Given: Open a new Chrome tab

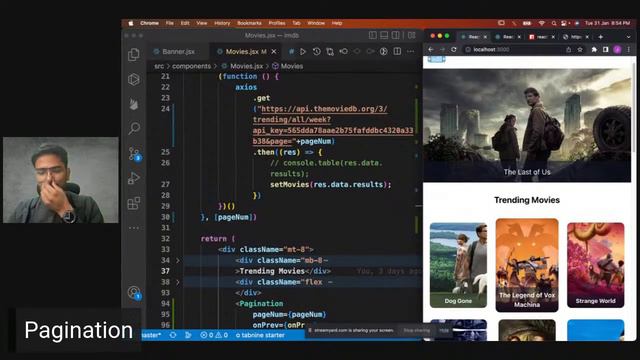Looking at the screenshot, I should [x=600, y=37].
